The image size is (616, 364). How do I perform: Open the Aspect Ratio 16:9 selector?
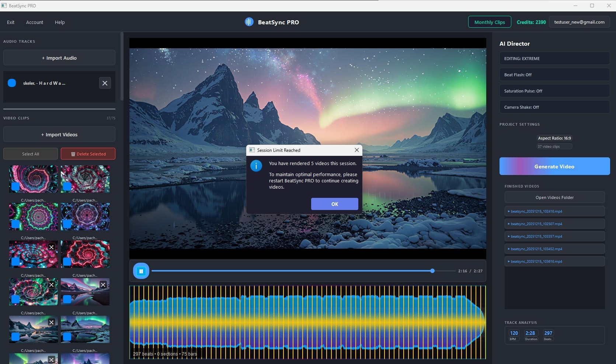554,138
